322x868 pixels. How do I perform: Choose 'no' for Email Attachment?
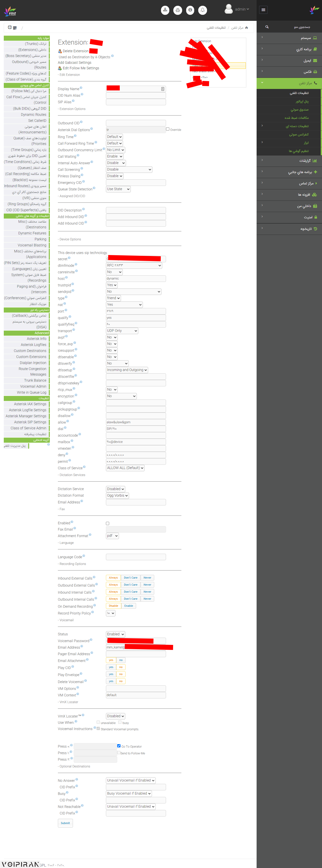point(121,660)
